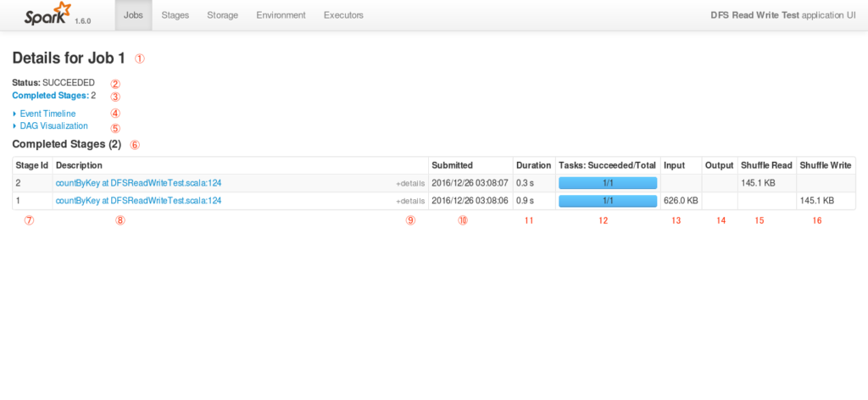The image size is (868, 400).
Task: Open countByKey link for stage 2
Action: coord(138,183)
